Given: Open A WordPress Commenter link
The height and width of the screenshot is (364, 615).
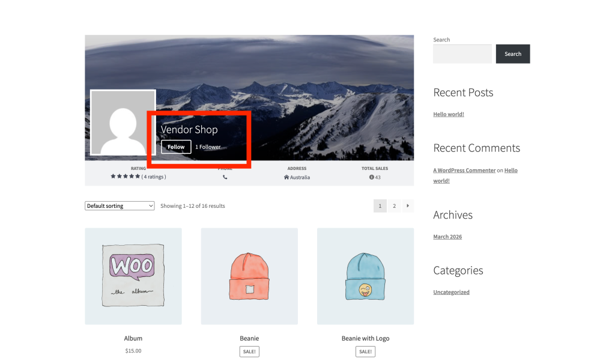Looking at the screenshot, I should (x=464, y=170).
